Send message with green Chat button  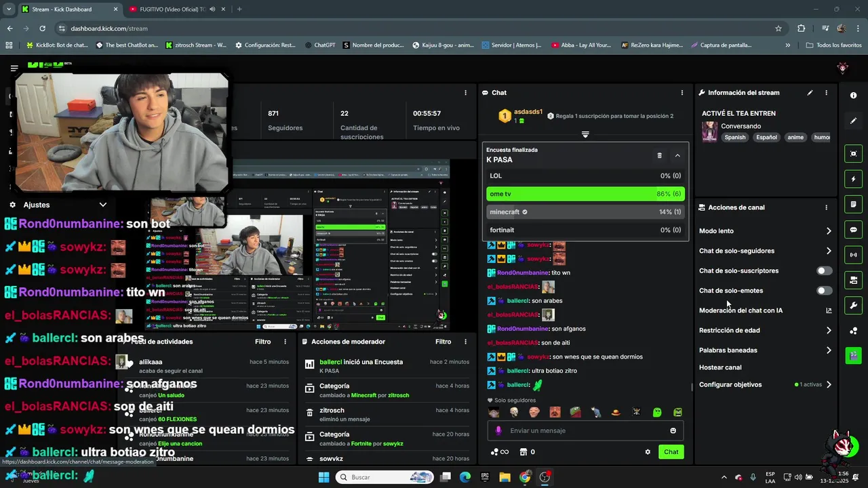pos(671,452)
